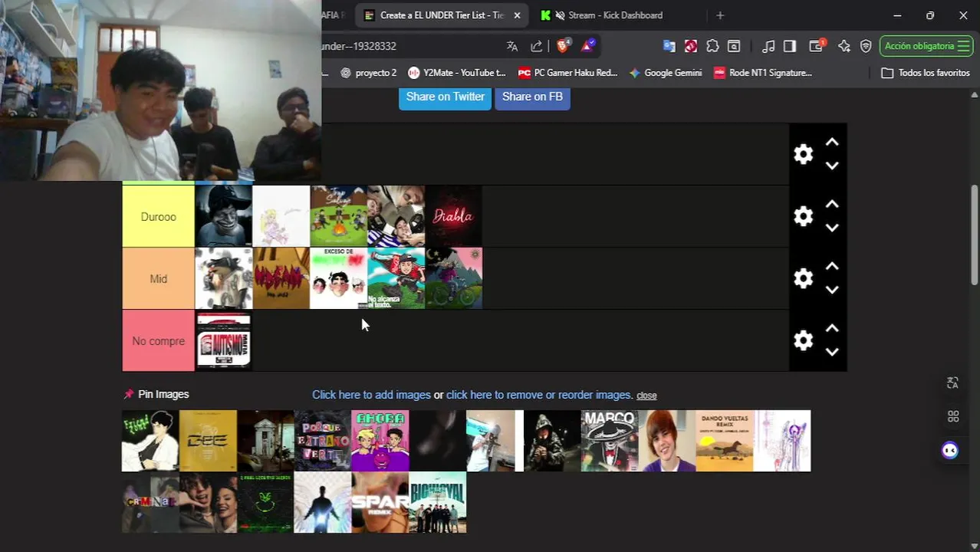Click the Brave Rewards triangle icon

(587, 46)
